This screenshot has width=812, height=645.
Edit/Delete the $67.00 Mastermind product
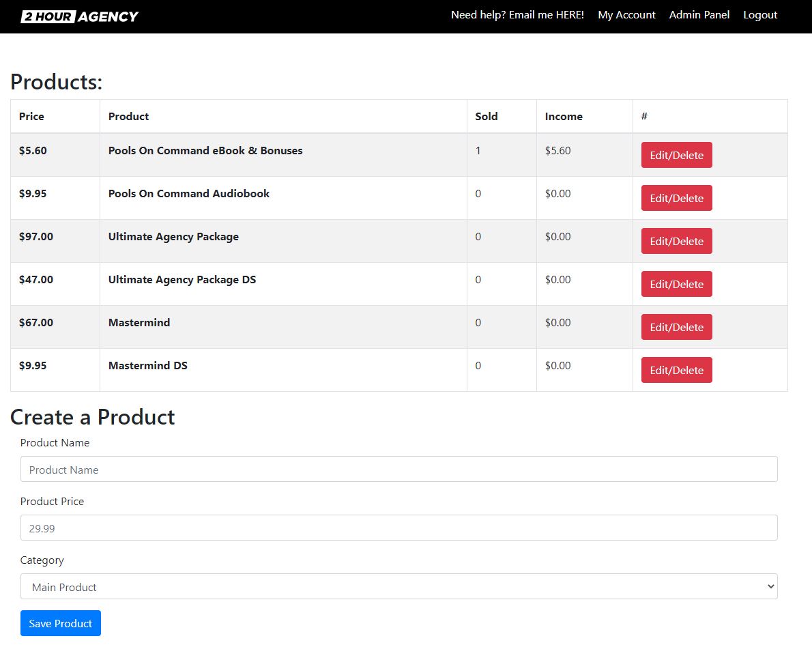click(676, 327)
